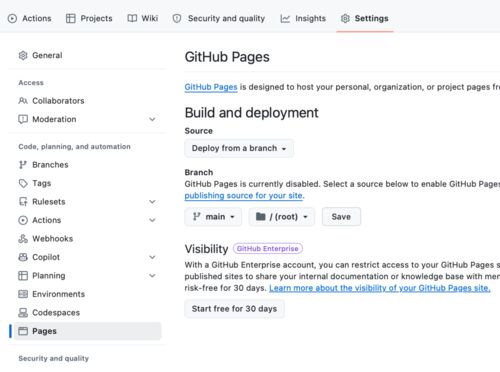Open the Deploy from a branch dropdown
The height and width of the screenshot is (372, 500).
pos(239,148)
